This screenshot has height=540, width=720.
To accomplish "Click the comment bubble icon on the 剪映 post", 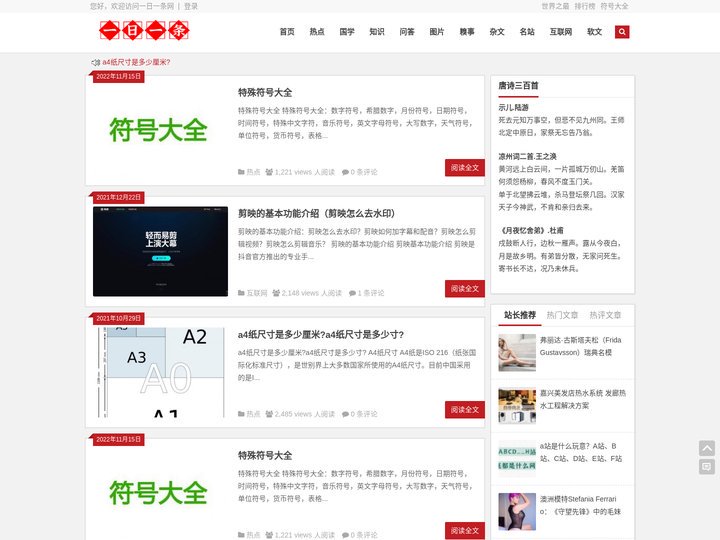I will click(352, 293).
